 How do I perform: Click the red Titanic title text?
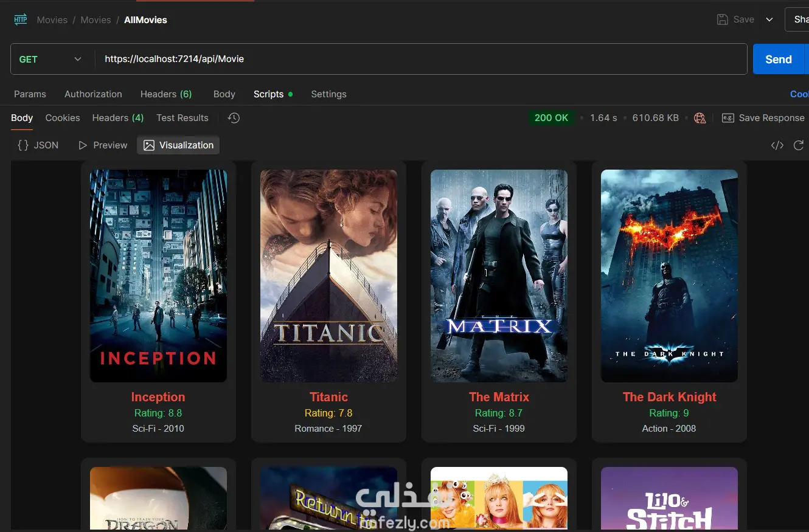point(328,397)
